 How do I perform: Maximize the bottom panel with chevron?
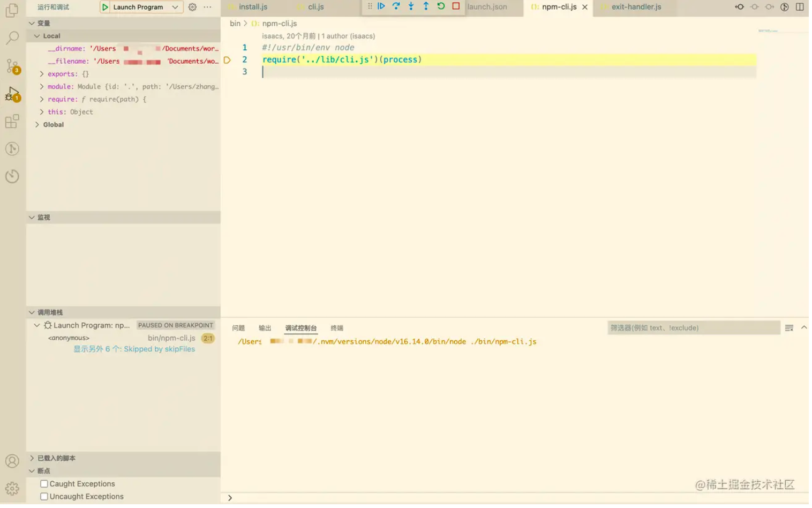(x=804, y=327)
